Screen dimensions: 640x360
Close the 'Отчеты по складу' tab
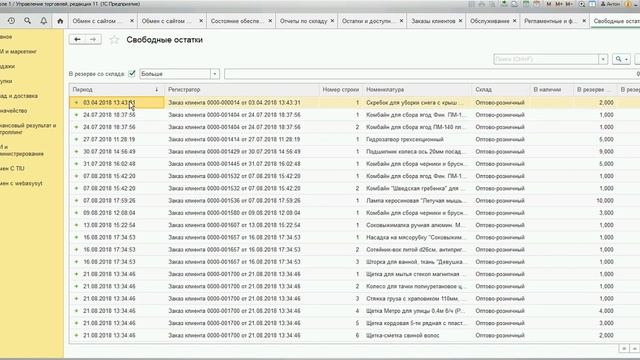(x=332, y=21)
